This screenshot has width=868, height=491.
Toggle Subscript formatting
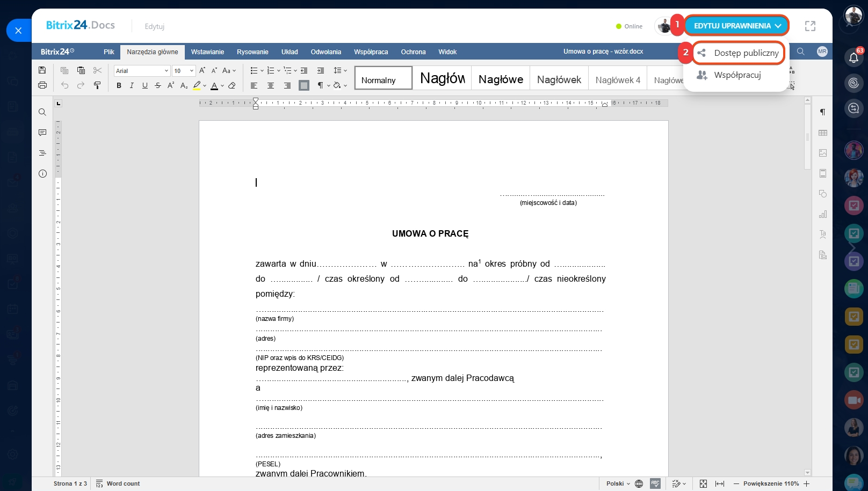pos(184,85)
